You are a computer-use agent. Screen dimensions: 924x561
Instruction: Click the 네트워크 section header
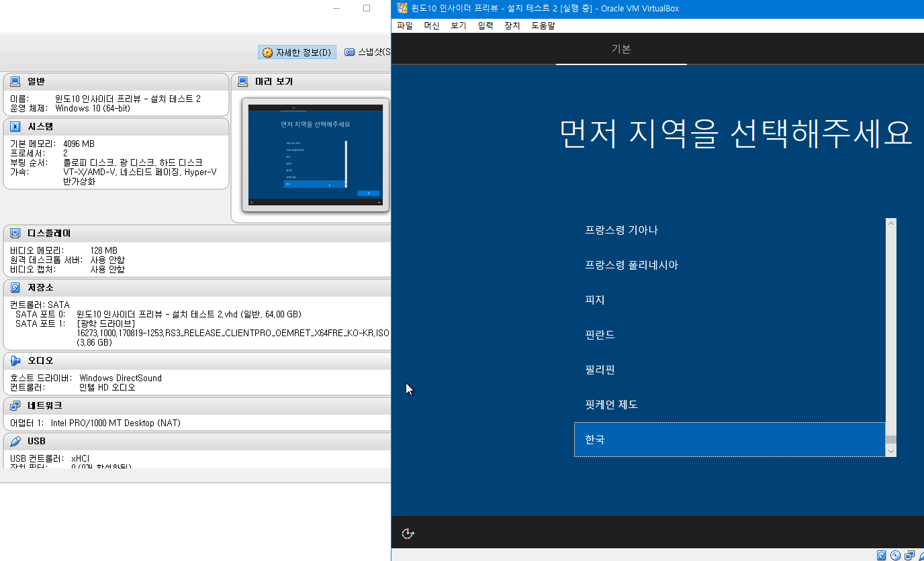click(197, 406)
